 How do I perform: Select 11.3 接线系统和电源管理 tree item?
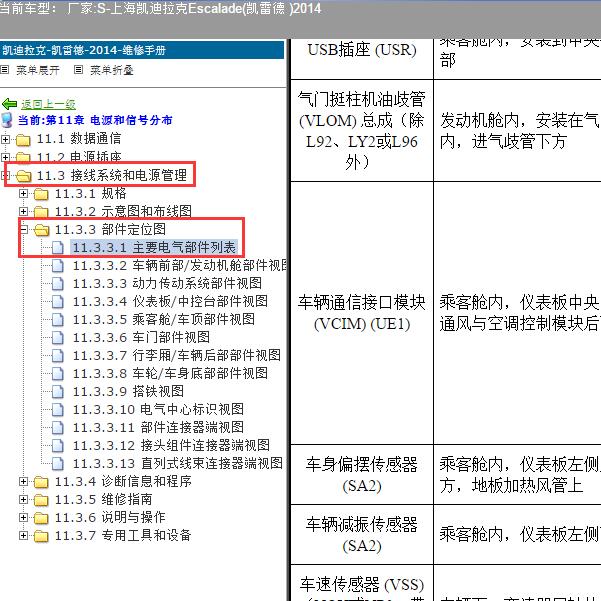(x=112, y=175)
